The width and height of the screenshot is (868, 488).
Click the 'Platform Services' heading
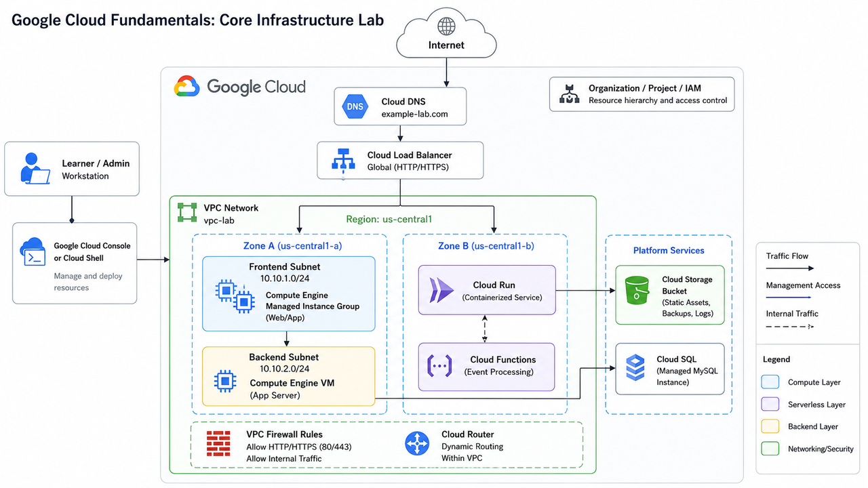669,250
